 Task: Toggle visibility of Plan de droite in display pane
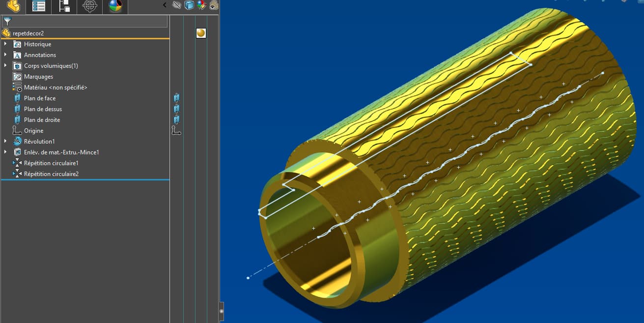pyautogui.click(x=176, y=120)
